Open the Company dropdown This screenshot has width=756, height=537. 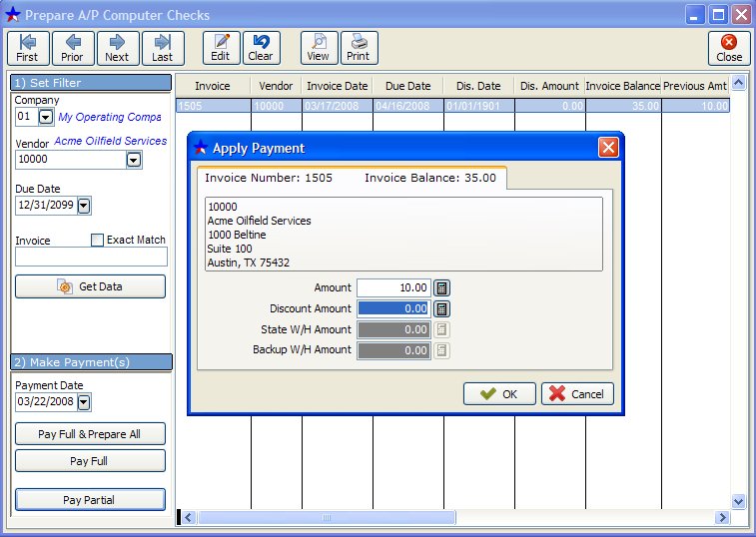pos(46,117)
